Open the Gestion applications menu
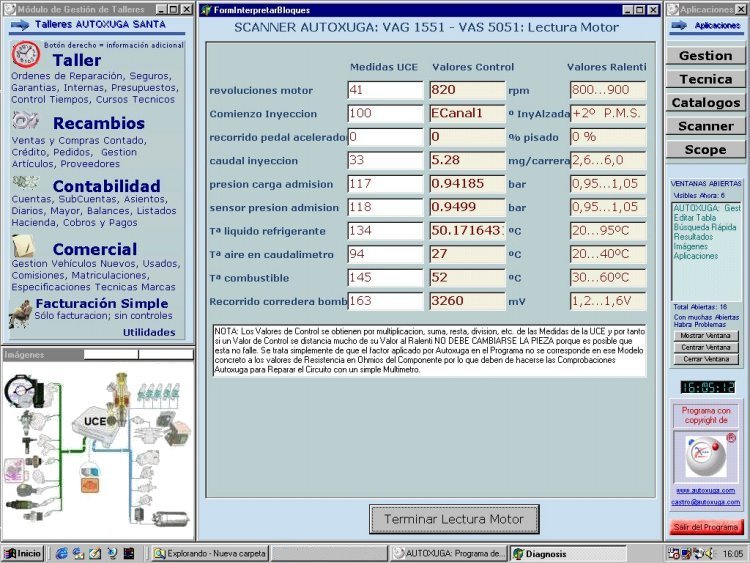The height and width of the screenshot is (563, 750). [x=706, y=55]
